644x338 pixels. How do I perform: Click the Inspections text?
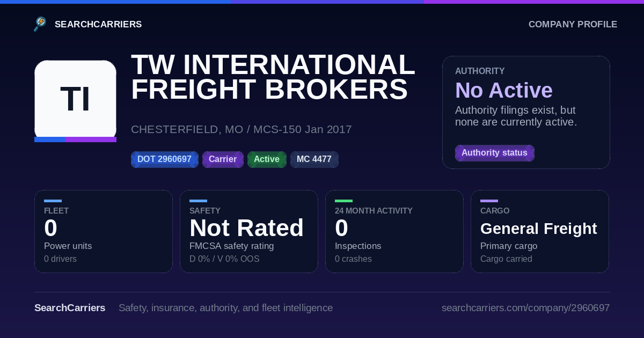pos(358,246)
